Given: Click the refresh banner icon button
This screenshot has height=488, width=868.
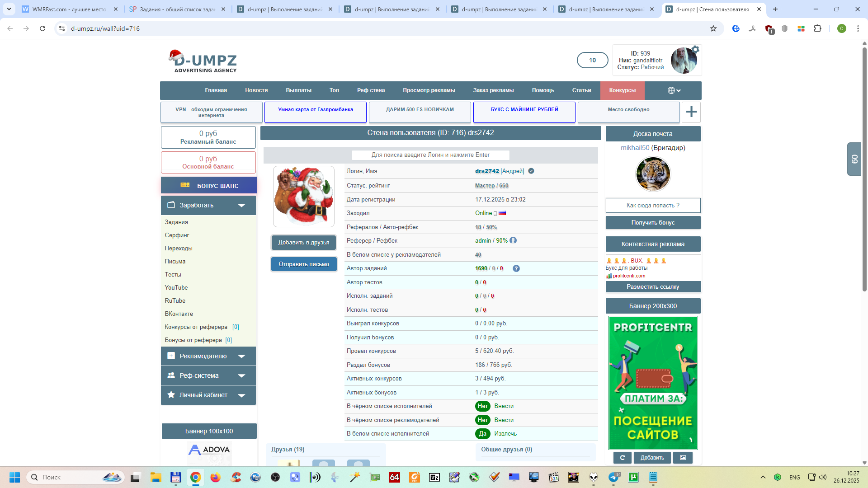Looking at the screenshot, I should (x=622, y=458).
